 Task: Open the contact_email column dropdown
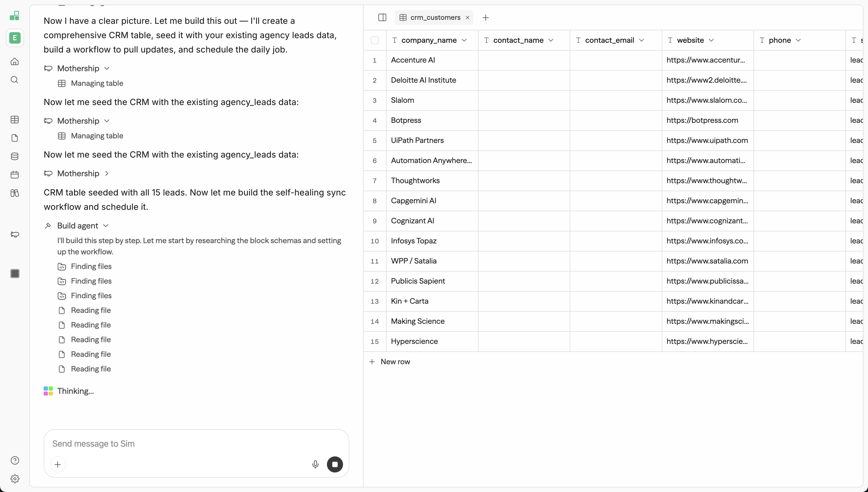(x=642, y=40)
